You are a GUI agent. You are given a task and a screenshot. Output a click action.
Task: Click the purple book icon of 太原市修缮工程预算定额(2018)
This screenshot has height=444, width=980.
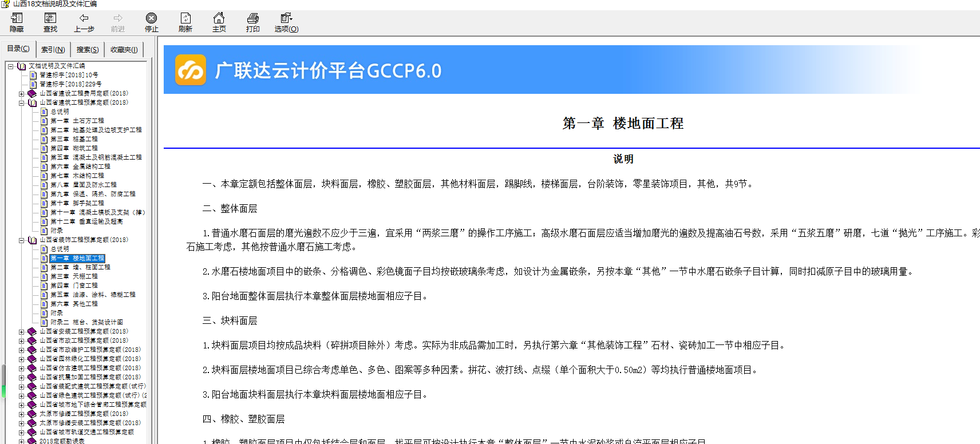point(32,414)
